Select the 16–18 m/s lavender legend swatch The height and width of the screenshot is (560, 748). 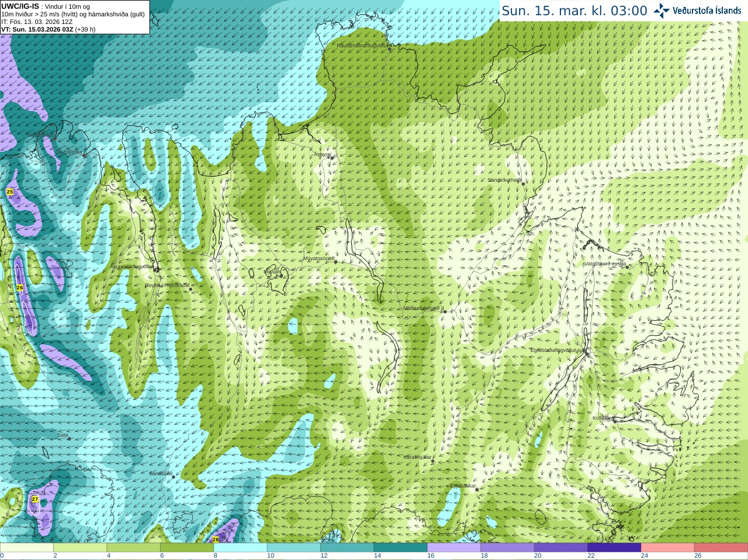coord(454,548)
